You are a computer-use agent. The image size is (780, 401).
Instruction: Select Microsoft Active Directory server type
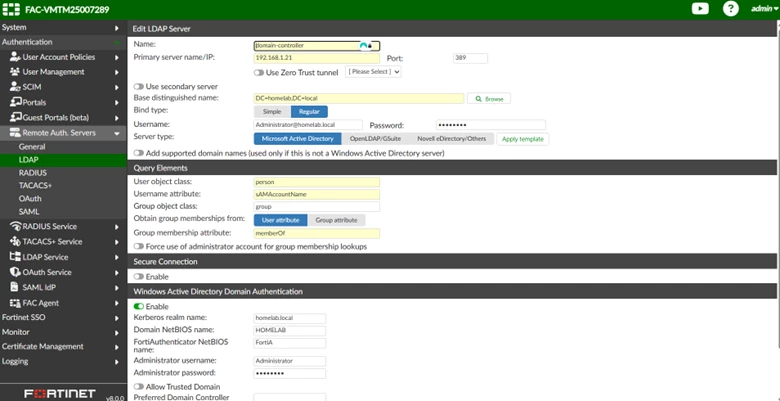[297, 139]
